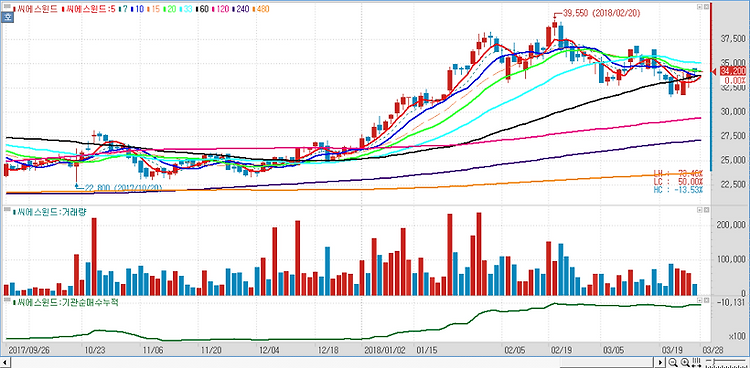Click the 30,000 price axis label

pos(732,112)
